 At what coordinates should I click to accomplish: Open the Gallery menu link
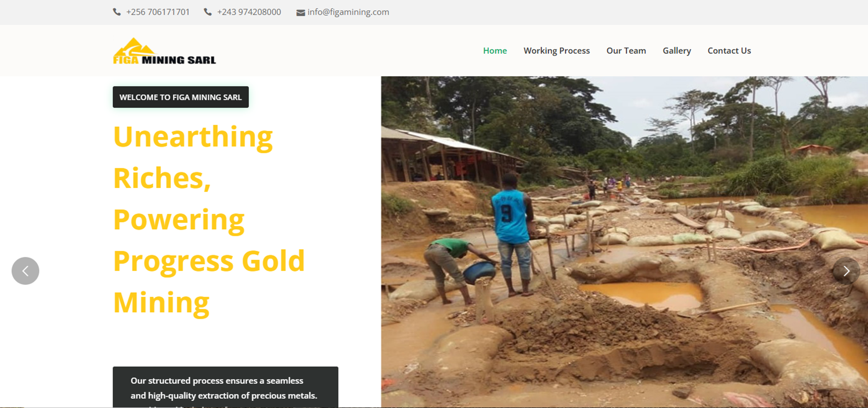677,51
